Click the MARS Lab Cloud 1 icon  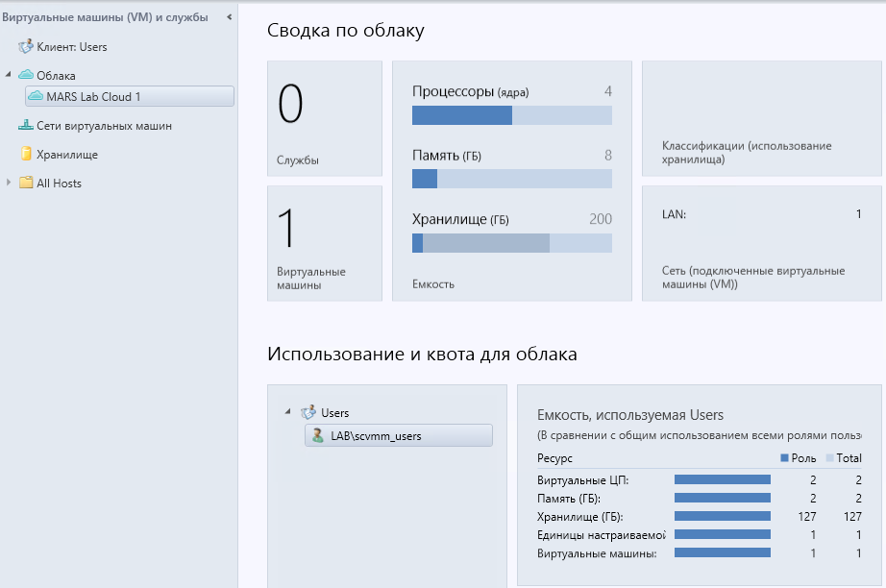coord(37,96)
